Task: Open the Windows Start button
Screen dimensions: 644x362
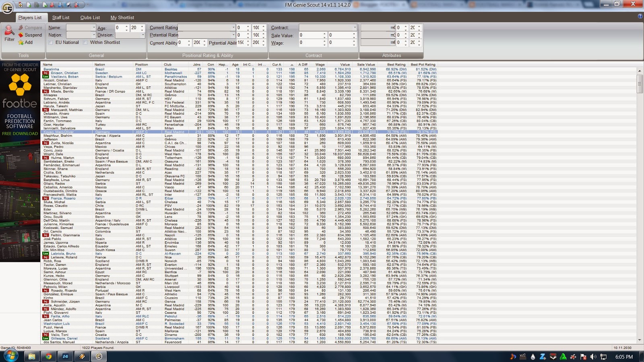Action: [x=11, y=356]
